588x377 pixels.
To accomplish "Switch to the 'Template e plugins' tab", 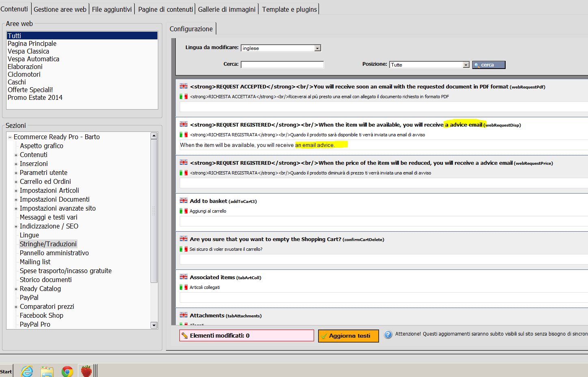I will pyautogui.click(x=289, y=9).
